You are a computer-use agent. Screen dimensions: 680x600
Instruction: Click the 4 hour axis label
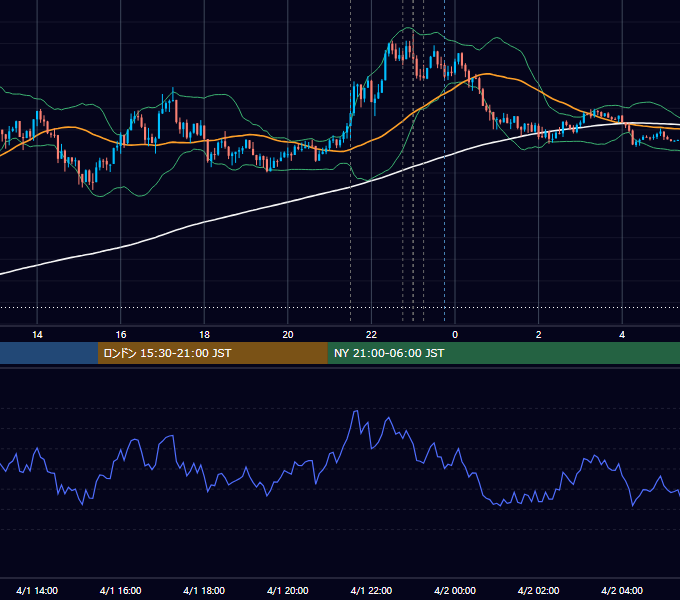[622, 335]
